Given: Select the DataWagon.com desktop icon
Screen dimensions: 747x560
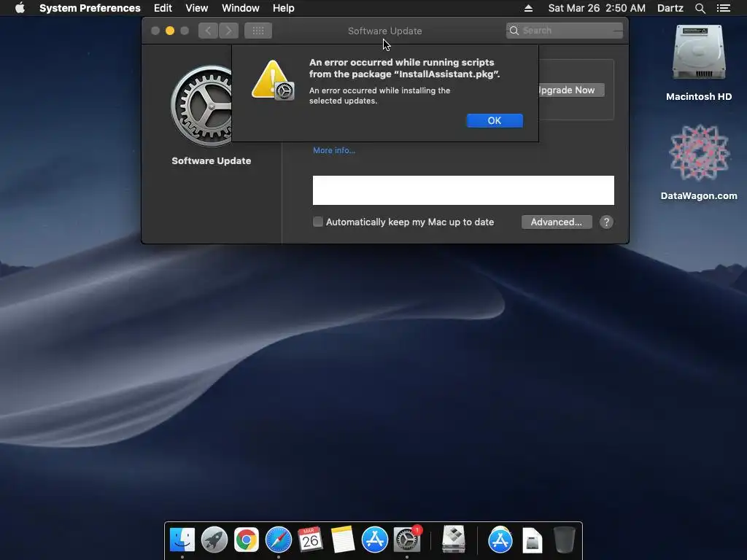Looking at the screenshot, I should [x=698, y=162].
